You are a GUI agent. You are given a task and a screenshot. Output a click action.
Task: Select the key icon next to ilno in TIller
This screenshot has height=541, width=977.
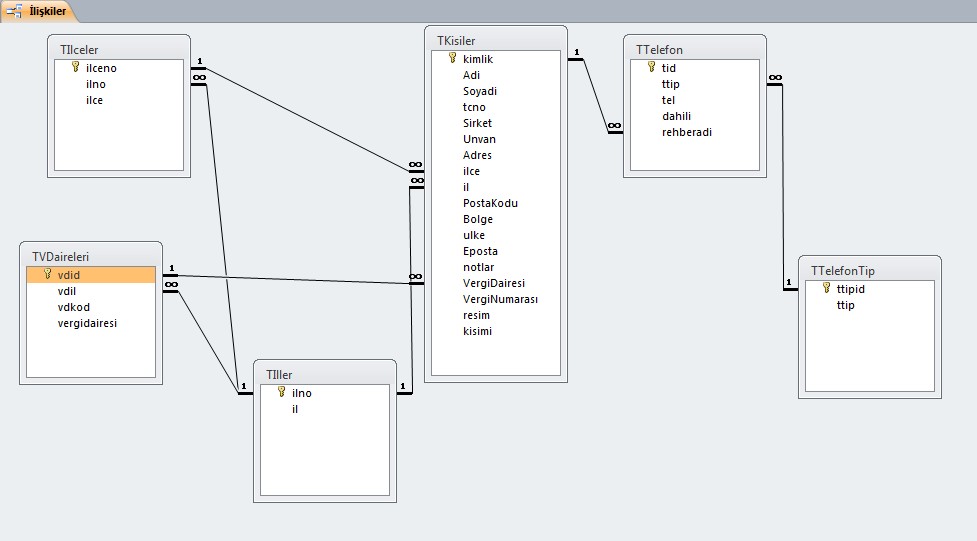pyautogui.click(x=282, y=392)
